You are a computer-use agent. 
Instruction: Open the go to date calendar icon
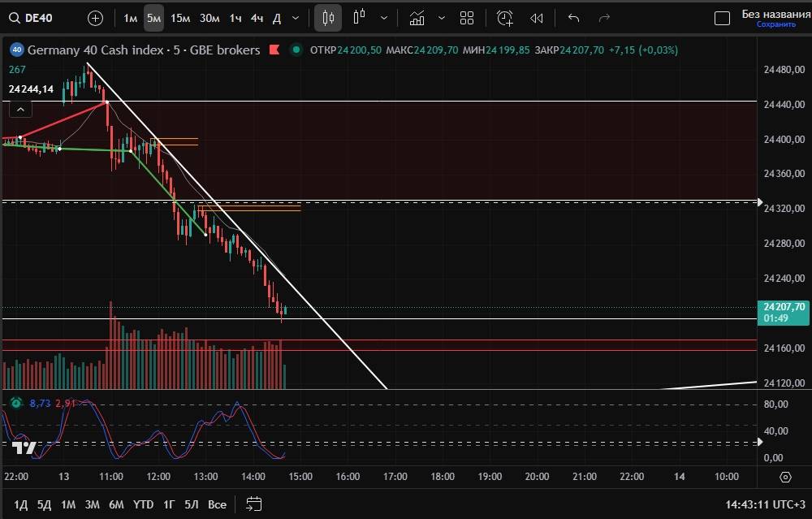253,504
